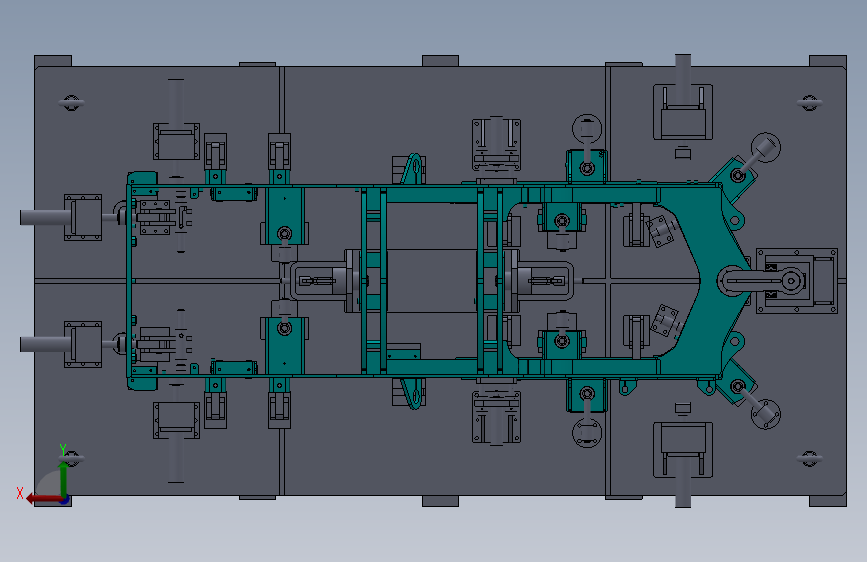Select the round disc above the top-right teal clamp
Image resolution: width=867 pixels, height=562 pixels.
587,129
